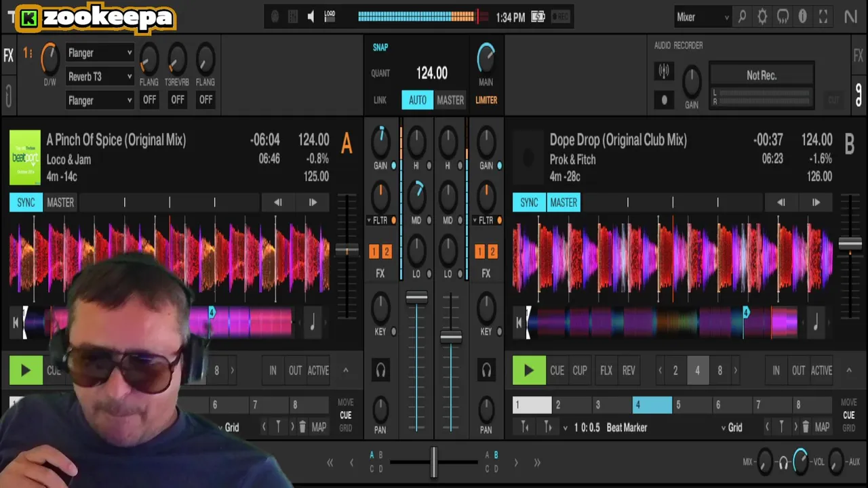Click the Native Instruments logo
This screenshot has height=488, width=868.
pyautogui.click(x=851, y=17)
